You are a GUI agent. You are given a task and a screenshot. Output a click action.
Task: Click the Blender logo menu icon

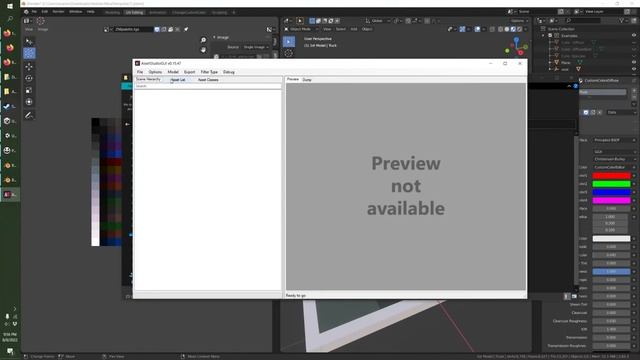click(x=26, y=12)
